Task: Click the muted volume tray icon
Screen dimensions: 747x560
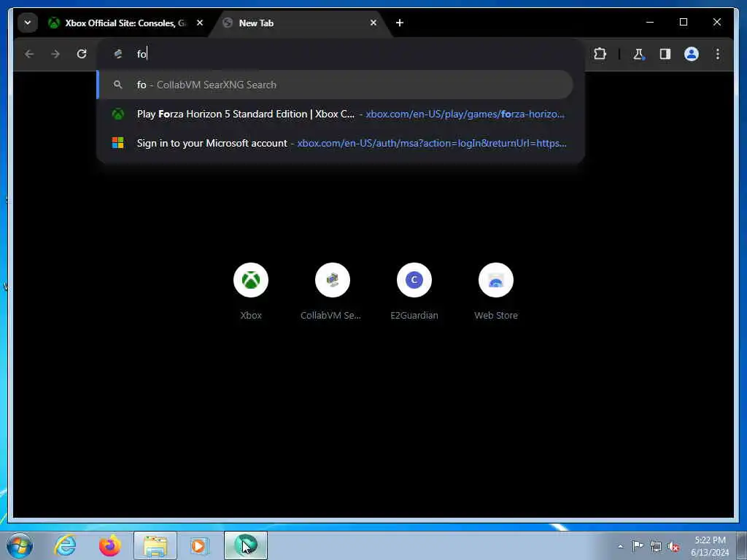Action: (673, 546)
